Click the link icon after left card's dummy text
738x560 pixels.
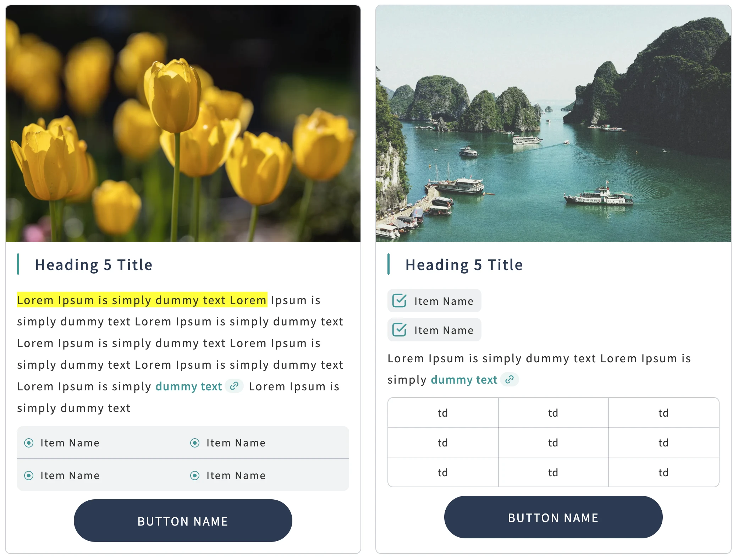point(234,386)
